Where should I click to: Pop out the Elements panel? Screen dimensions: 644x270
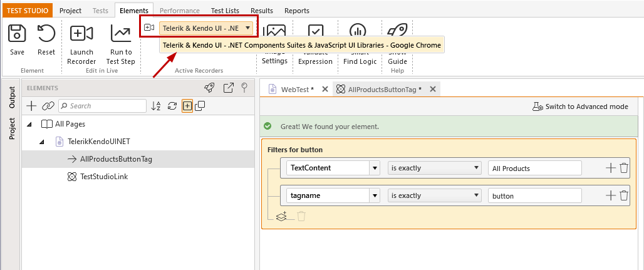(x=229, y=88)
